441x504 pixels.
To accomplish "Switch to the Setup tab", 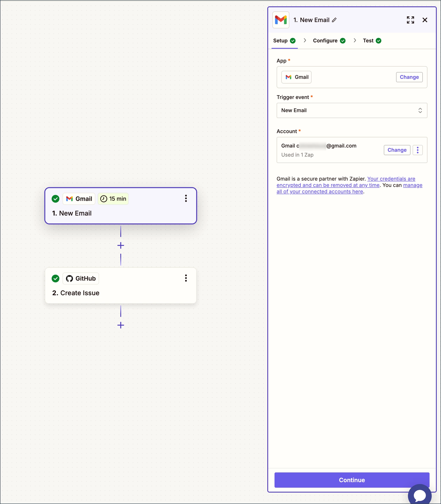I will point(284,41).
